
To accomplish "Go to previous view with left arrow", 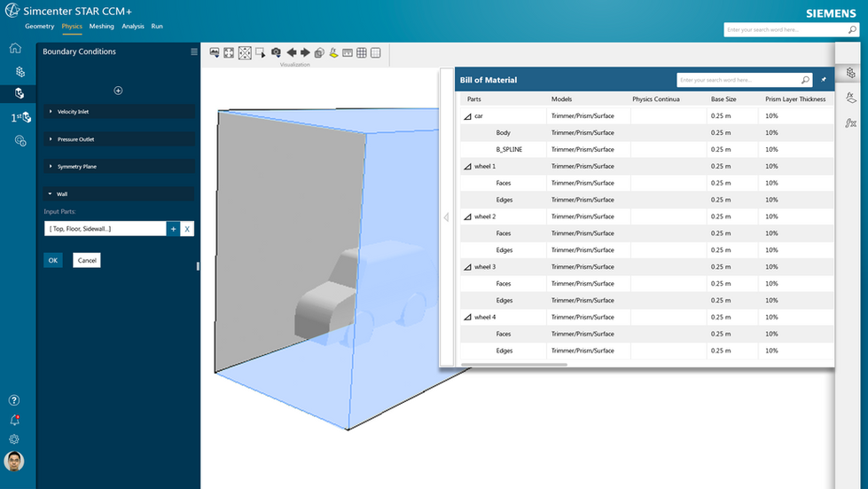I will tap(291, 52).
